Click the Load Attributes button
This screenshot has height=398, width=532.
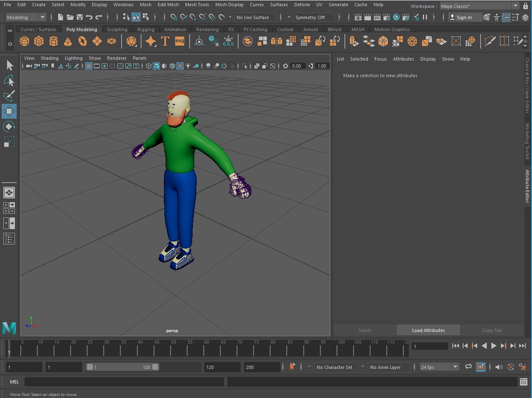coord(428,330)
